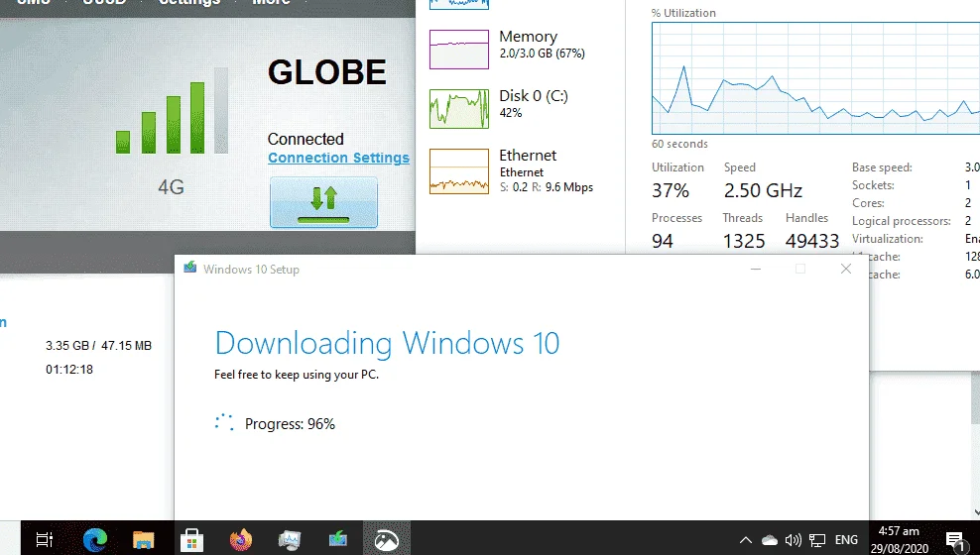Open the OneDrive cloud tray icon
Image resolution: width=980 pixels, height=555 pixels.
[x=770, y=540]
